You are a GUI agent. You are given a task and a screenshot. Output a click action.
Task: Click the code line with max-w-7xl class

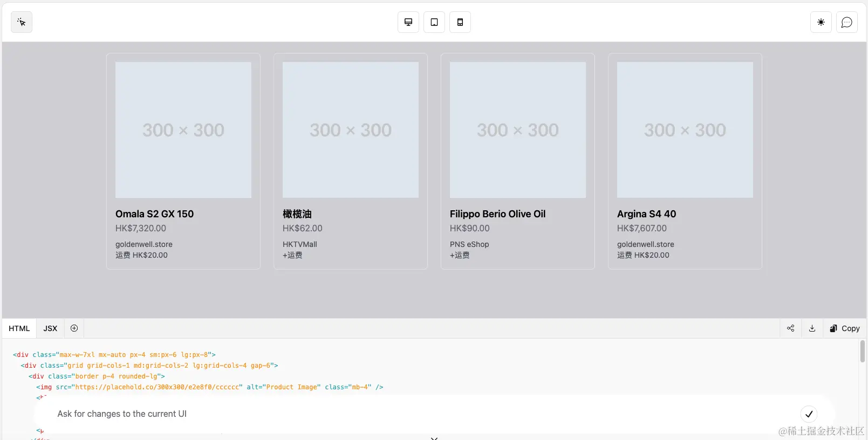114,355
